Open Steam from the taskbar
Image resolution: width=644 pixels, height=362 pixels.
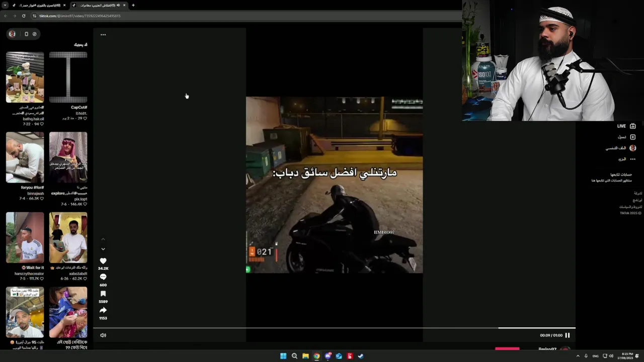[361, 356]
